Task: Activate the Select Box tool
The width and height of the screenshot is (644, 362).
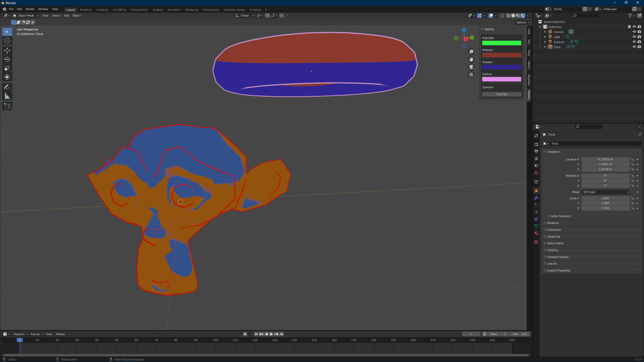Action: point(7,32)
